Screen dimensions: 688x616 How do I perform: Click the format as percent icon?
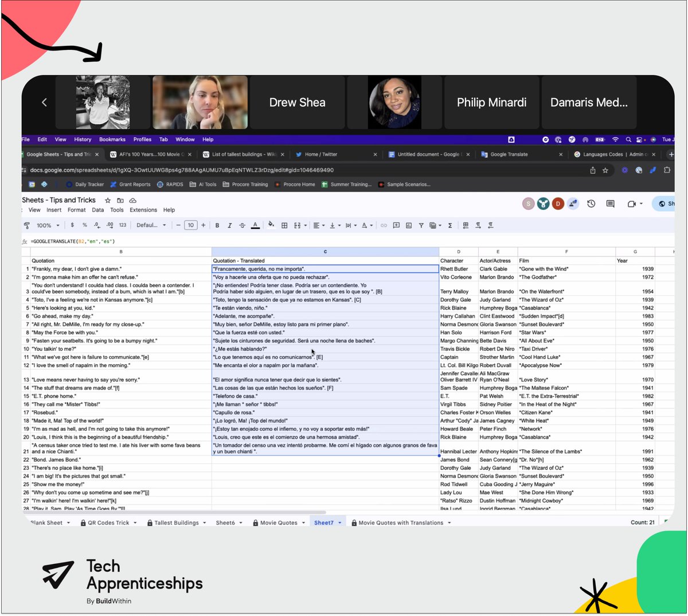(84, 225)
